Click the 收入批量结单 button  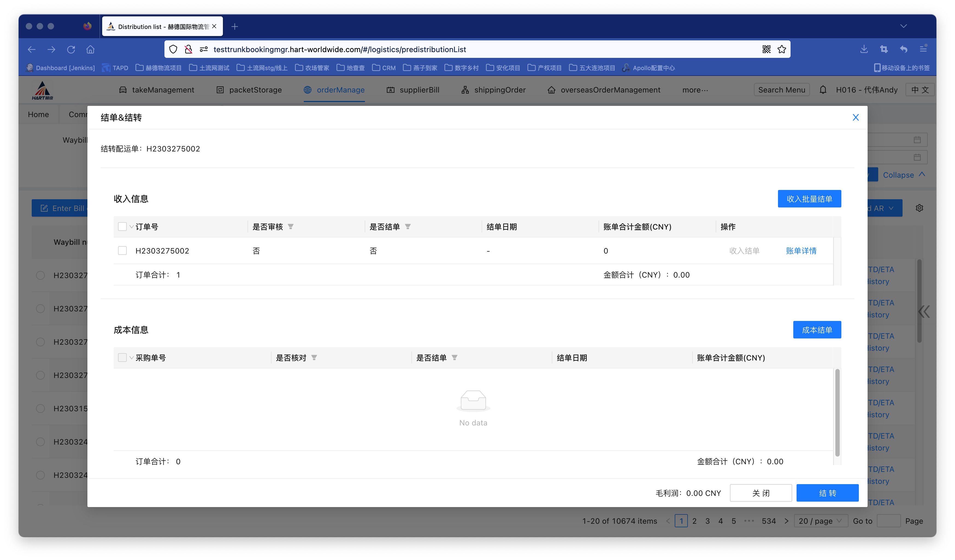(x=809, y=199)
